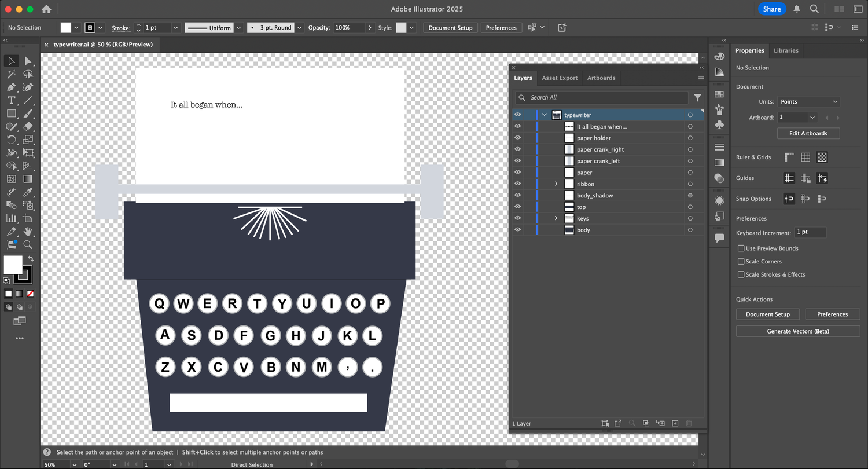The height and width of the screenshot is (469, 868).
Task: Click Generate Vectors (Beta) button
Action: tap(798, 331)
